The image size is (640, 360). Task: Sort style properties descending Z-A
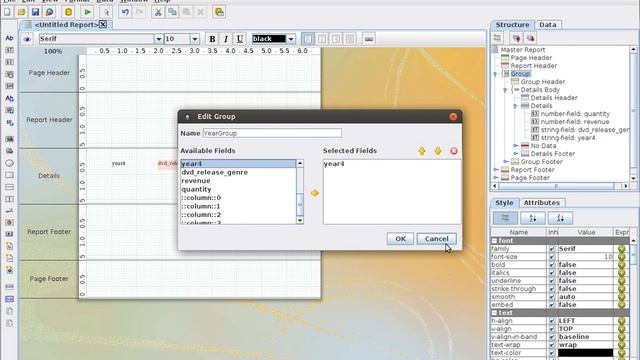click(x=560, y=218)
